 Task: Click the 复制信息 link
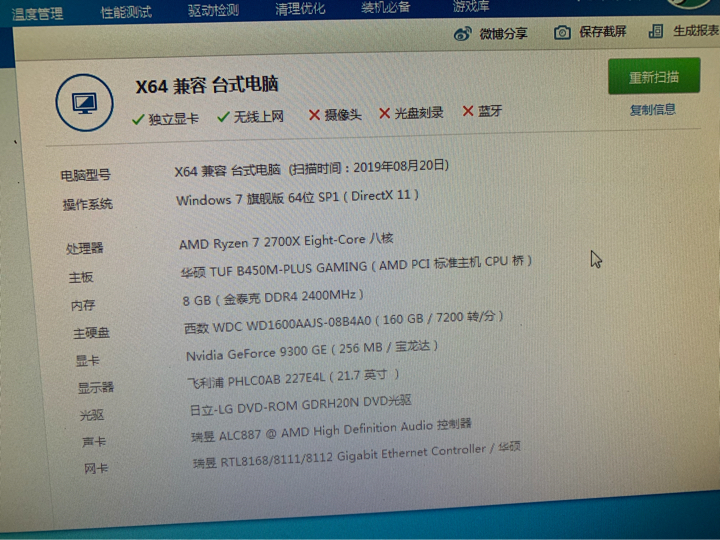coord(652,110)
